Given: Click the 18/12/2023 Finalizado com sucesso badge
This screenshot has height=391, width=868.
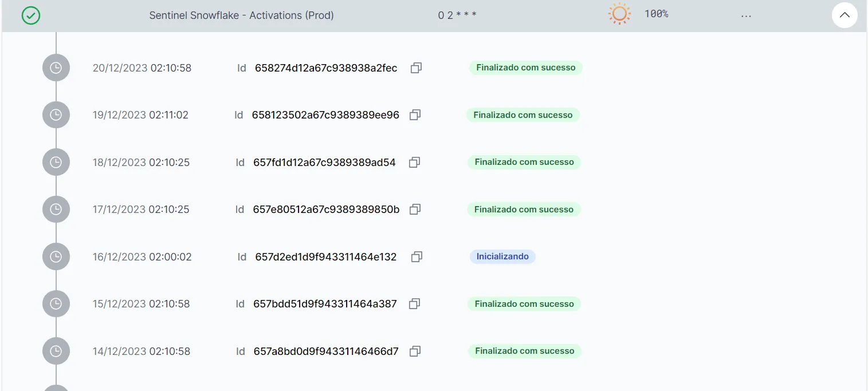Looking at the screenshot, I should [524, 162].
